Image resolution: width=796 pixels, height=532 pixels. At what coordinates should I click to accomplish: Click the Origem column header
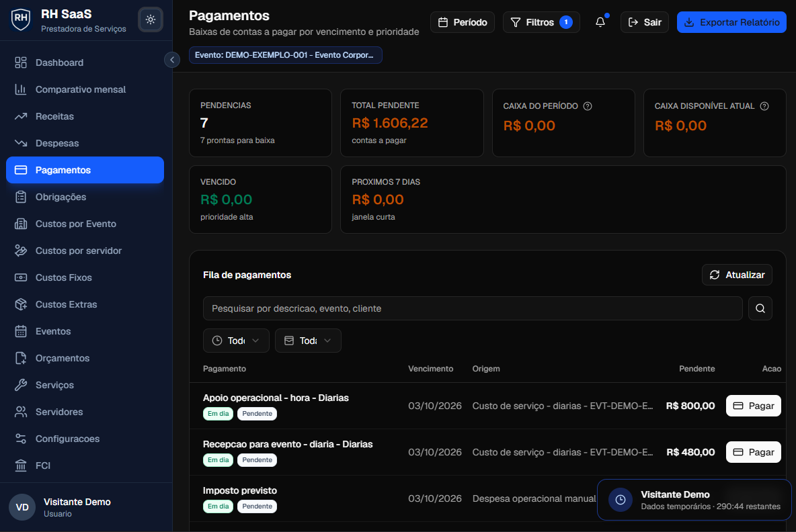tap(486, 369)
